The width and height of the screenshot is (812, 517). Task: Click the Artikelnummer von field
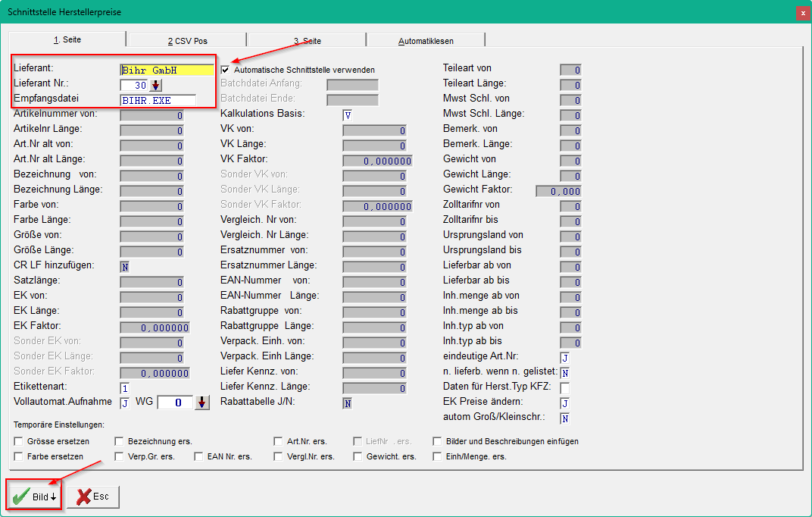coord(151,115)
